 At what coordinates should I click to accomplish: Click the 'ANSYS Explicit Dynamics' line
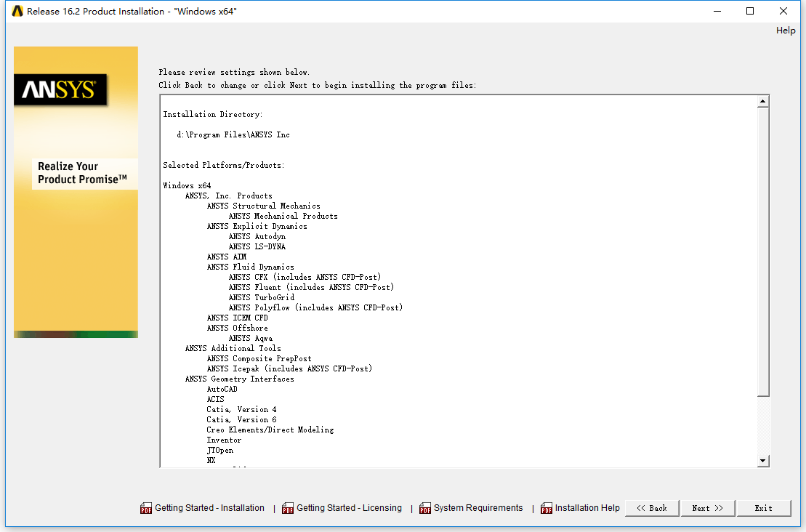(257, 226)
